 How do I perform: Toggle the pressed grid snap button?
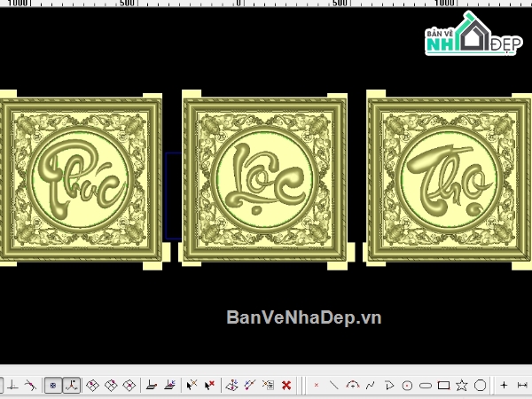53,386
